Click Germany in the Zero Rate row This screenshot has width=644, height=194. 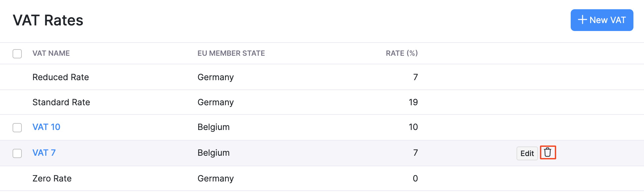tap(215, 178)
